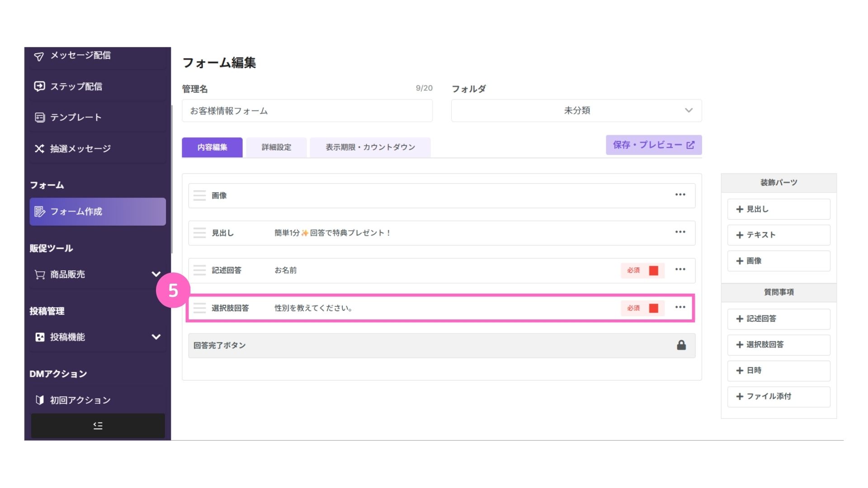Open テンプレート menu item
The image size is (868, 488).
pyautogui.click(x=98, y=117)
